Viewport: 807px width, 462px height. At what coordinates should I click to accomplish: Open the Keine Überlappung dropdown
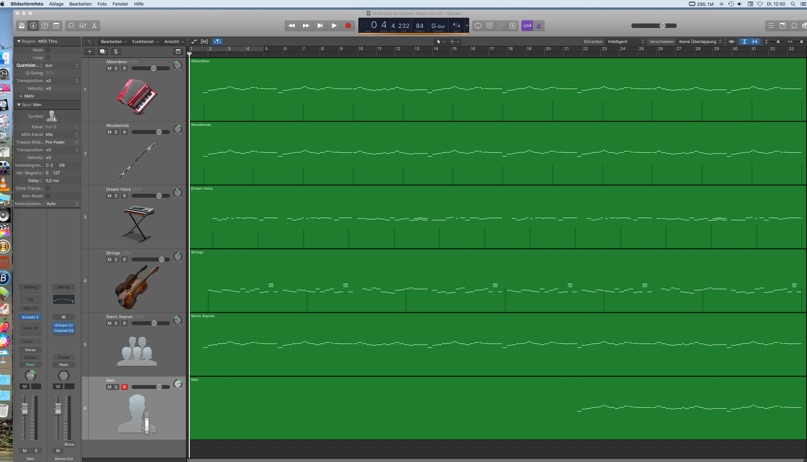point(700,41)
